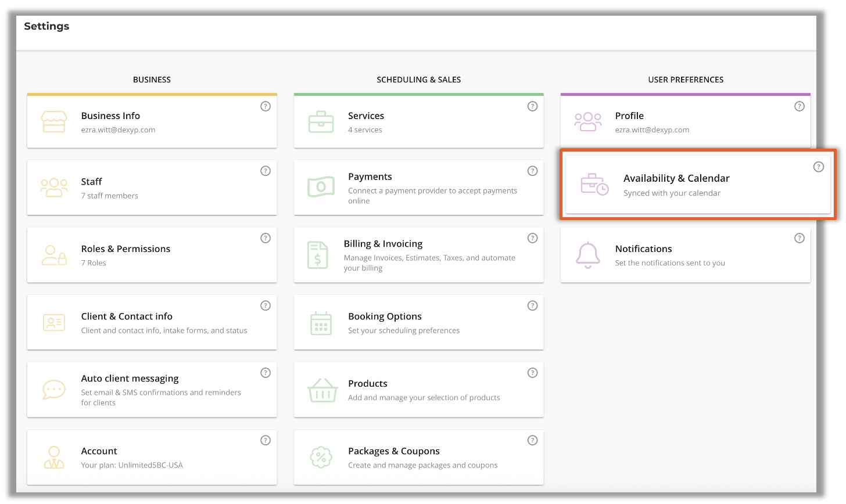Click the Booking Options calendar icon
The image size is (846, 504).
coord(321,323)
